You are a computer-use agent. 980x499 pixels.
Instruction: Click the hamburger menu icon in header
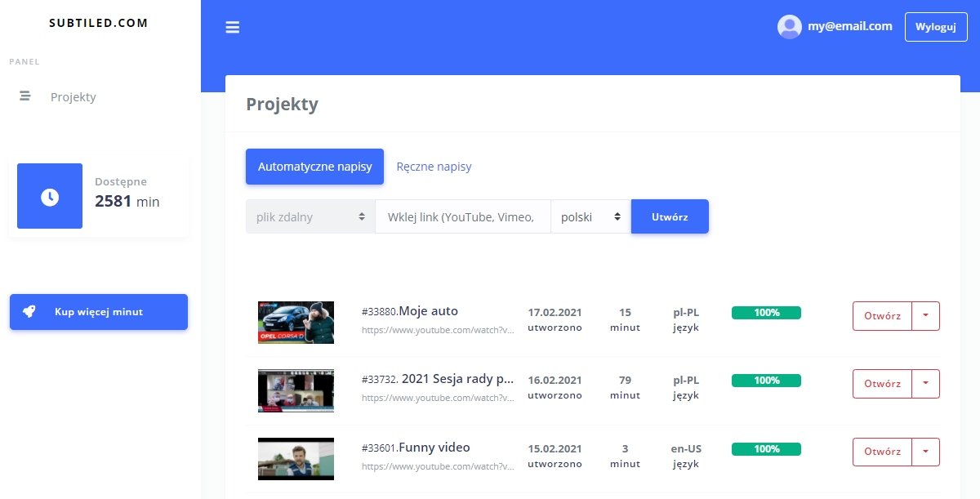(233, 27)
